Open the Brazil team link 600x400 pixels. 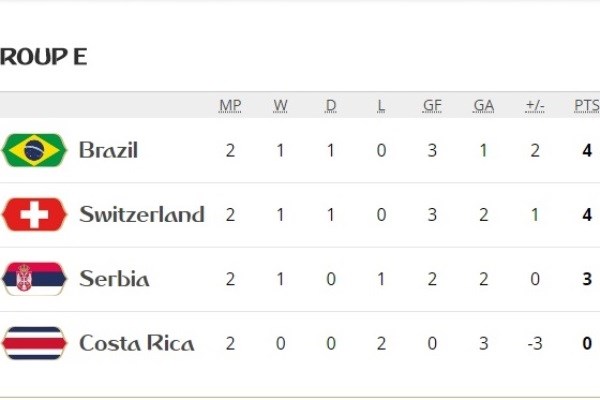click(108, 150)
